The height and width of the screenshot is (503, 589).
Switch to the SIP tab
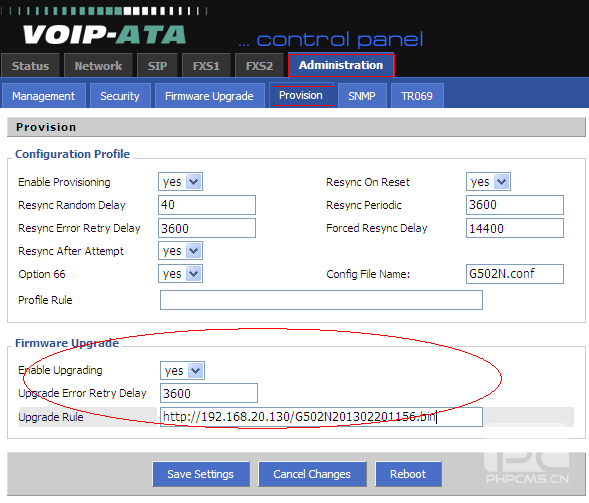157,66
